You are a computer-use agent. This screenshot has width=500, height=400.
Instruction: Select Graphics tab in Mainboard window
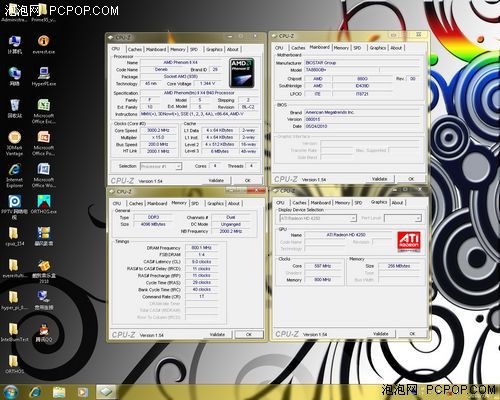(378, 48)
